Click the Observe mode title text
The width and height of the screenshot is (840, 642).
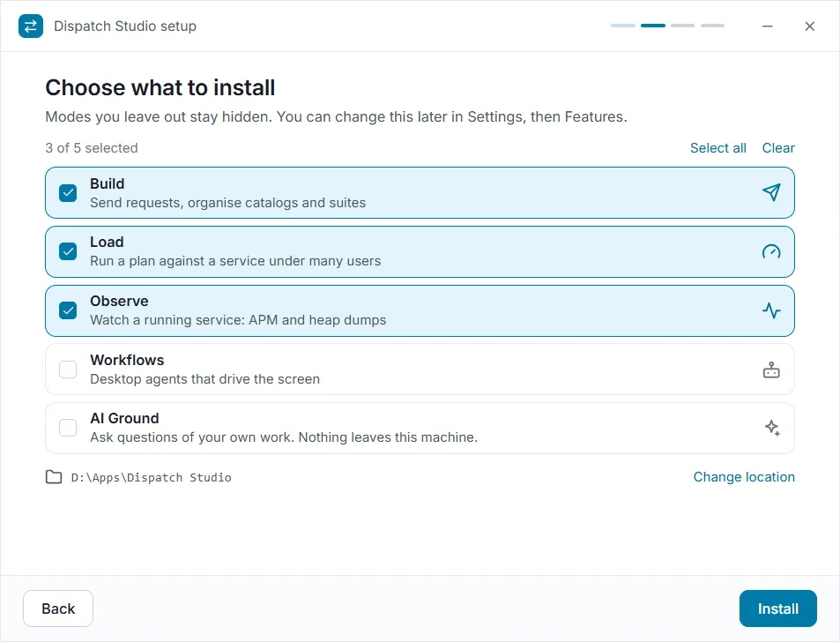pos(119,301)
